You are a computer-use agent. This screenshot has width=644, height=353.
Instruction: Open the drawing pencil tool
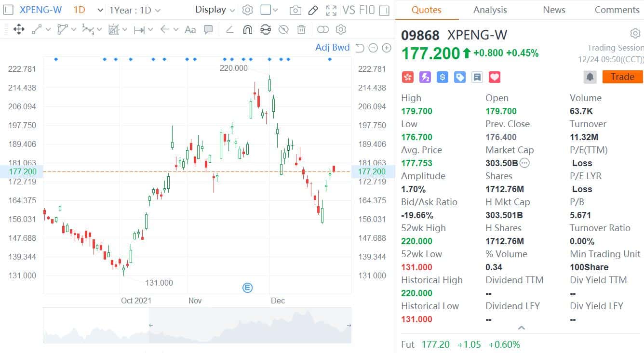click(x=313, y=10)
